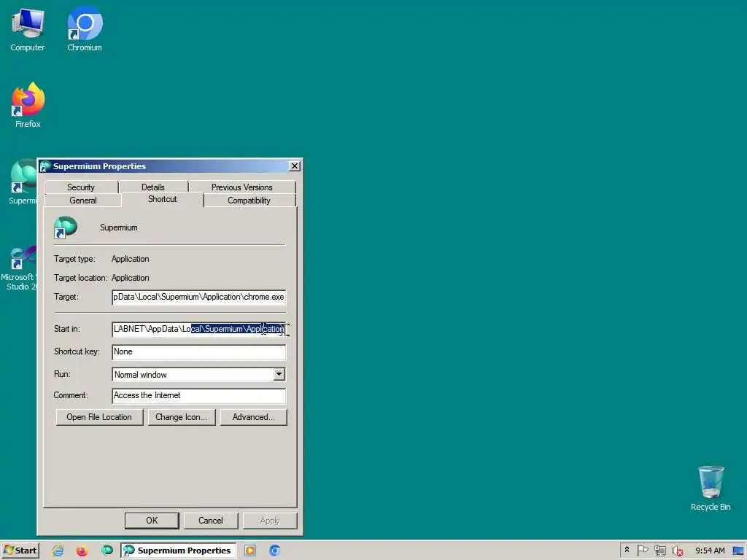
Task: Click in the Start in field
Action: pyautogui.click(x=199, y=329)
